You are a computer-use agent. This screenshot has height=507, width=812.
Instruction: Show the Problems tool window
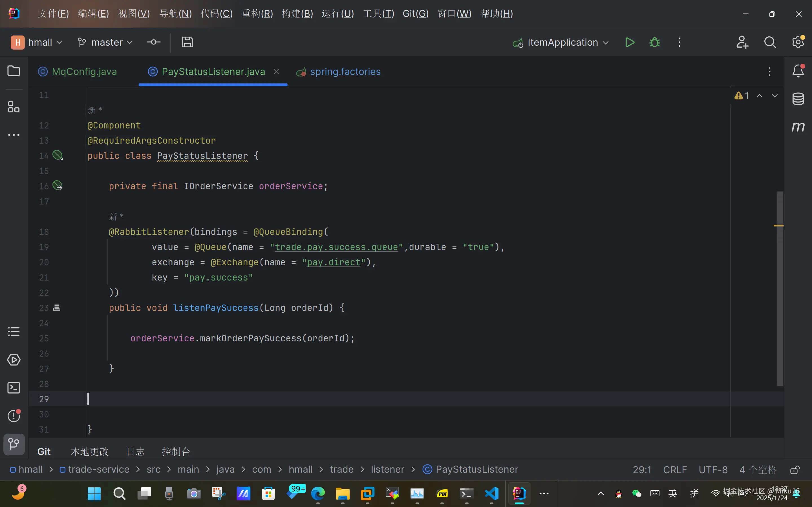(x=14, y=416)
